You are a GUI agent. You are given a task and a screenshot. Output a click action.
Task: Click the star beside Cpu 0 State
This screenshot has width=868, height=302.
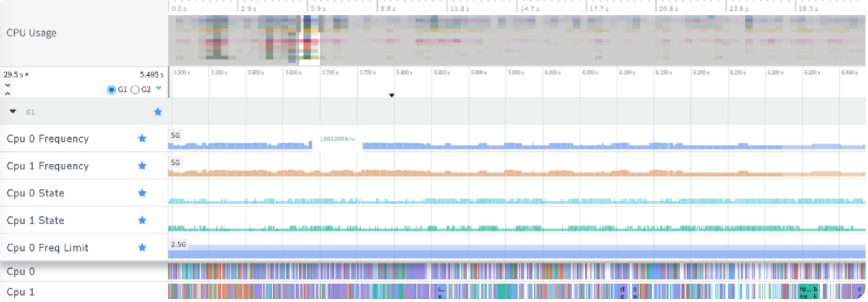(x=142, y=193)
